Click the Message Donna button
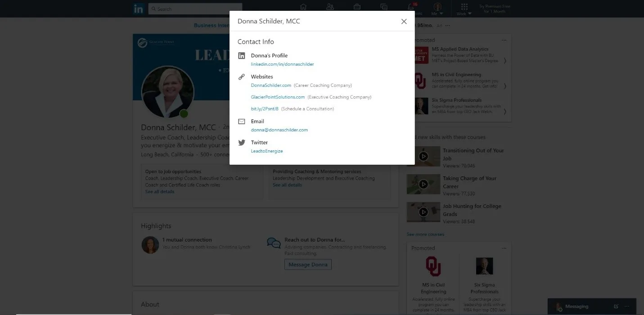This screenshot has height=315, width=644. click(308, 265)
